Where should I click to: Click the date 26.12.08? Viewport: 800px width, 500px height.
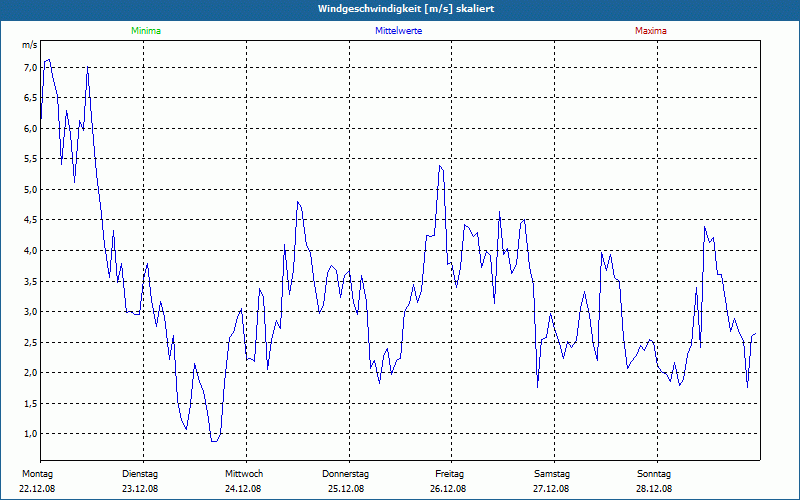[x=448, y=489]
